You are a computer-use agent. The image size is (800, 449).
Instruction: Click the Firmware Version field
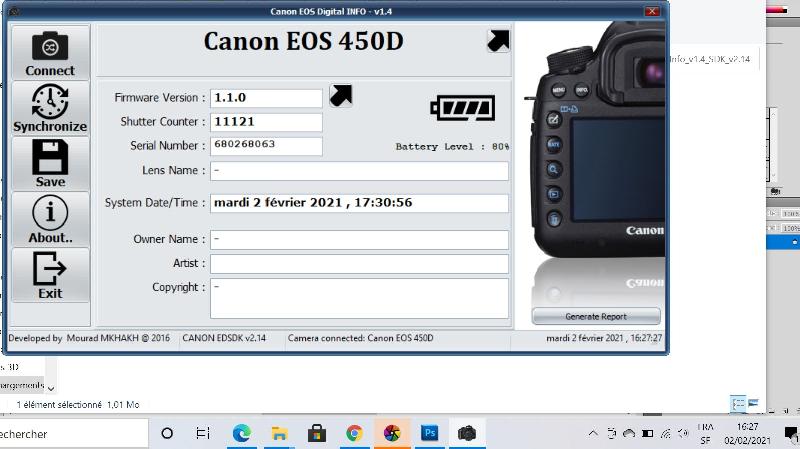(x=266, y=98)
